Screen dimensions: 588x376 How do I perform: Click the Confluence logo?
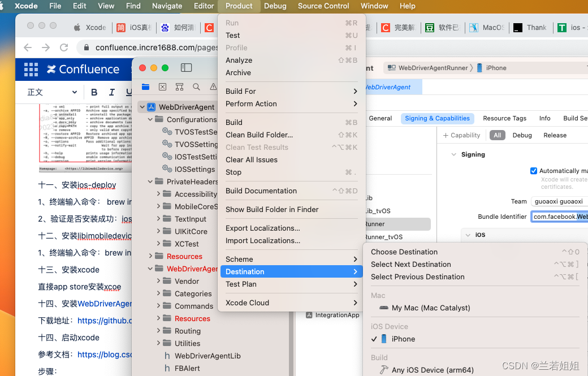(83, 70)
